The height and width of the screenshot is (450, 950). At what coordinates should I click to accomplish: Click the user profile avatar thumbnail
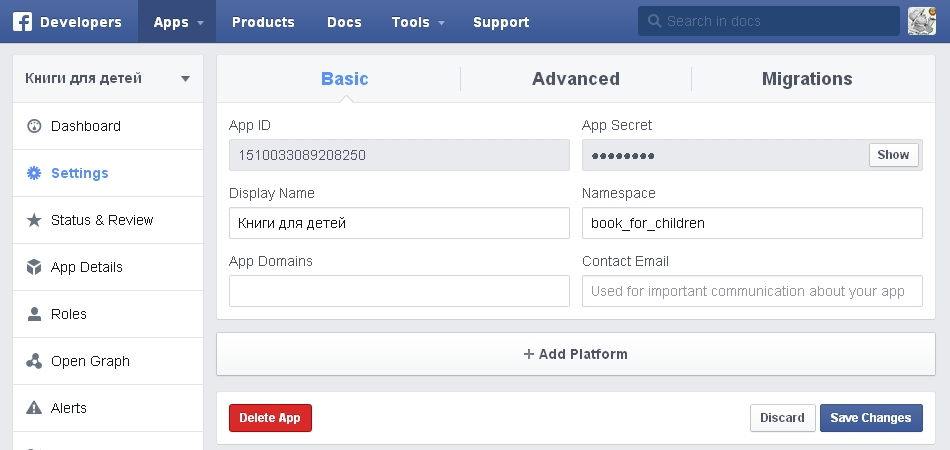(921, 21)
